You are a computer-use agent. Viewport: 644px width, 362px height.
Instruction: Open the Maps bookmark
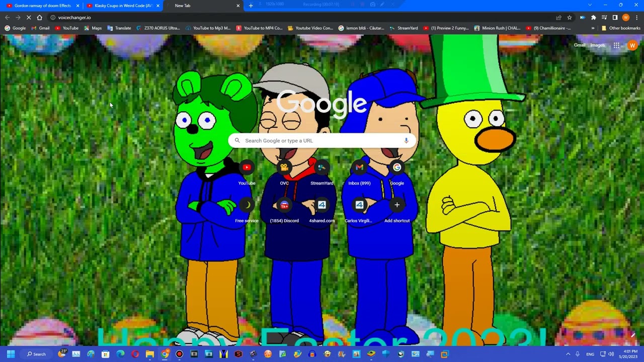pyautogui.click(x=93, y=28)
